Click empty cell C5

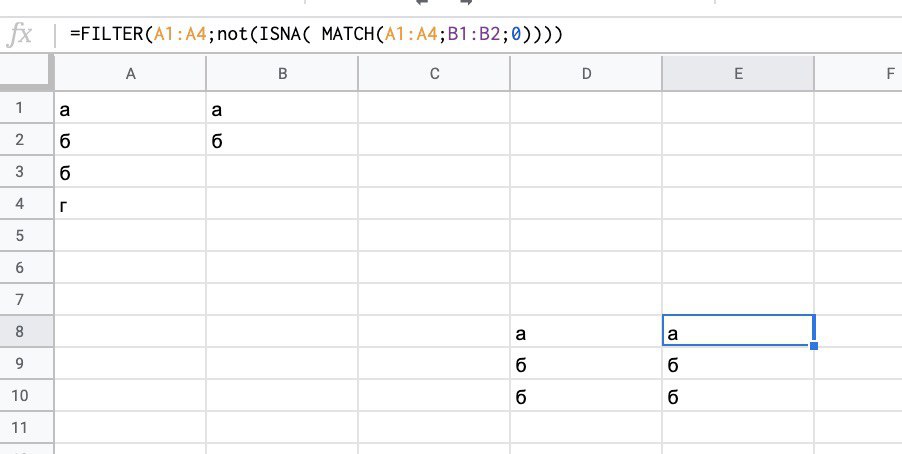point(434,235)
